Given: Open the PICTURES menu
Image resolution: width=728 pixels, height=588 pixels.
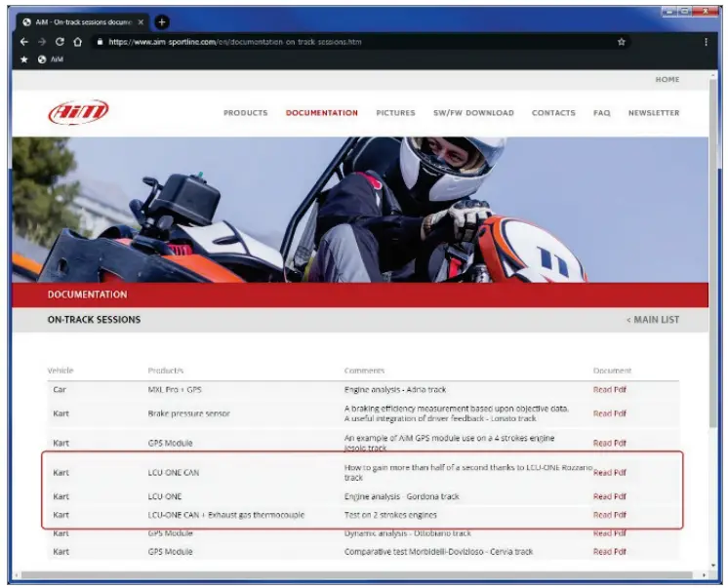Looking at the screenshot, I should pyautogui.click(x=395, y=113).
